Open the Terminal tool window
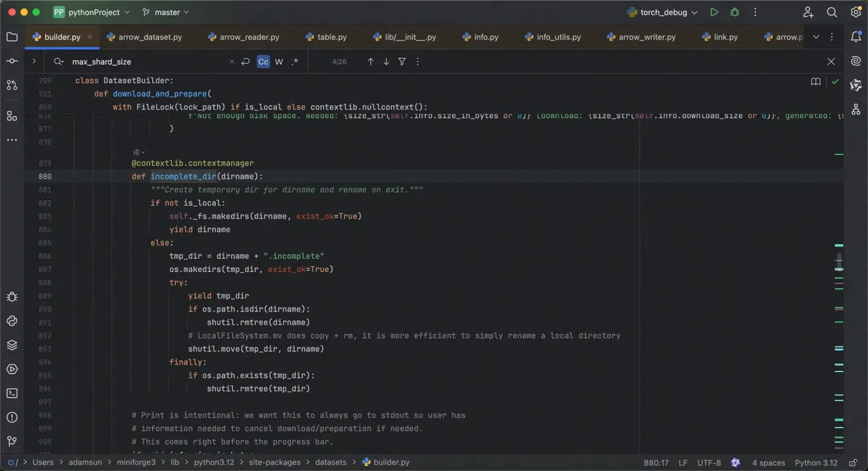 12,393
